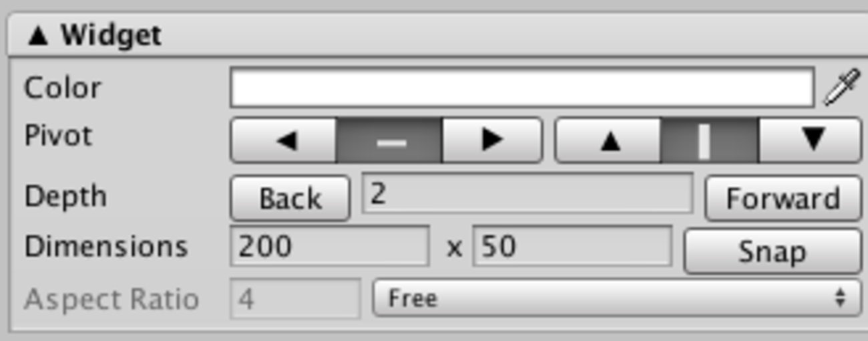Focus the Depth value field showing 2

(x=527, y=194)
